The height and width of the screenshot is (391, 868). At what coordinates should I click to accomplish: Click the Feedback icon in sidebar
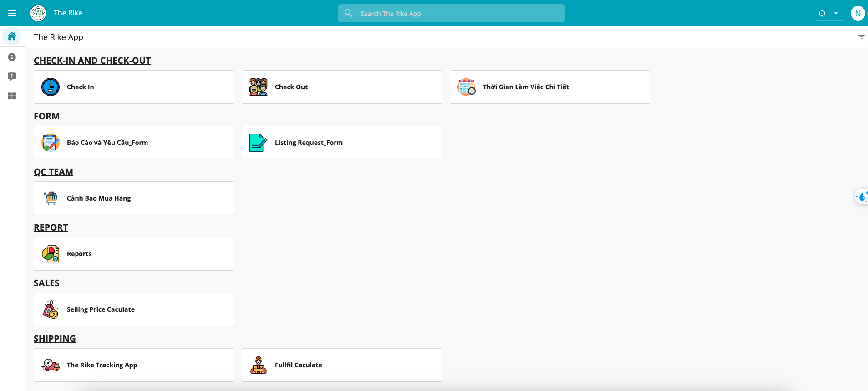click(12, 77)
